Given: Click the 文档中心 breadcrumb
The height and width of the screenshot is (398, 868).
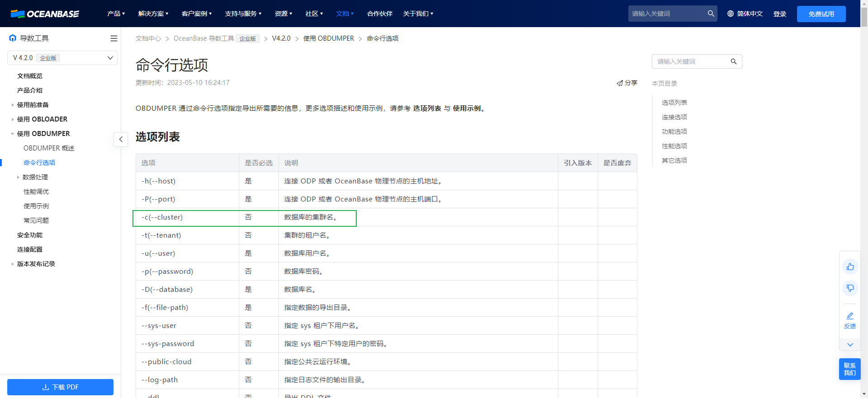Looking at the screenshot, I should [148, 38].
